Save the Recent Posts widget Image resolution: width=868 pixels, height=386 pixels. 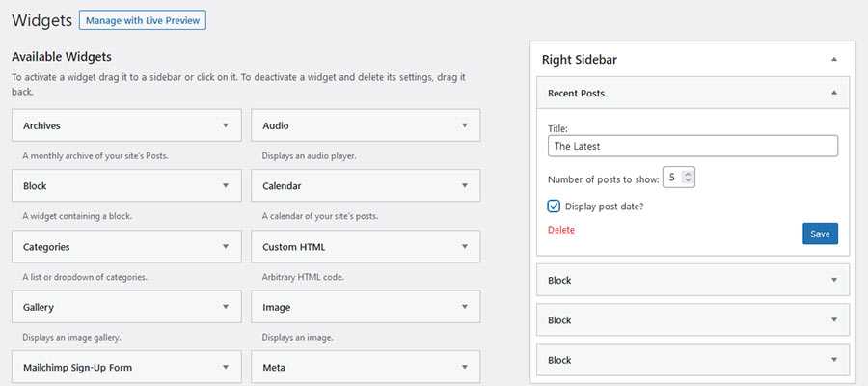coord(820,234)
